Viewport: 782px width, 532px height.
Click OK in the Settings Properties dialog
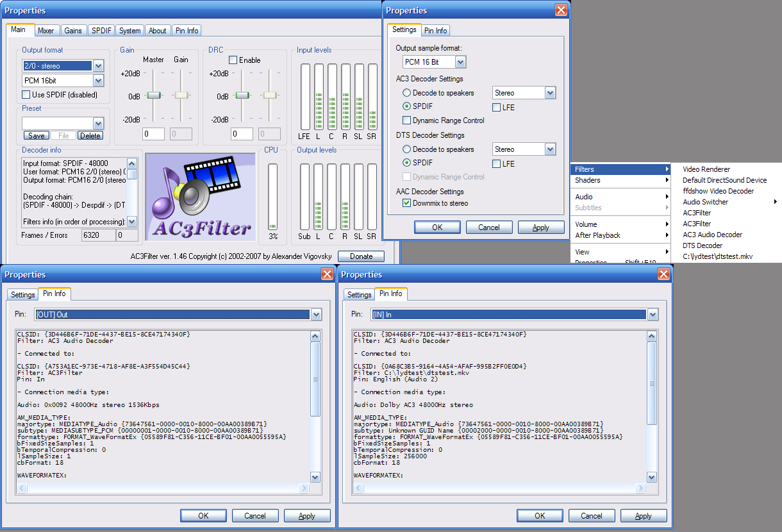click(x=437, y=227)
